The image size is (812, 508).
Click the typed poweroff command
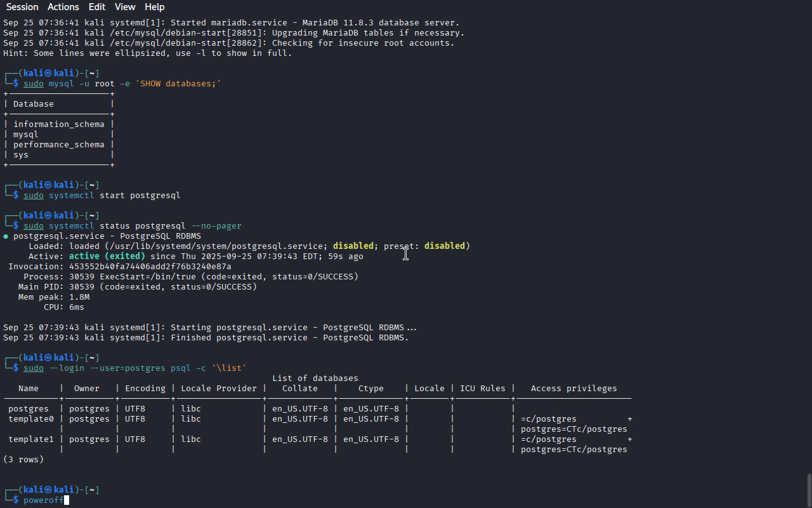43,500
